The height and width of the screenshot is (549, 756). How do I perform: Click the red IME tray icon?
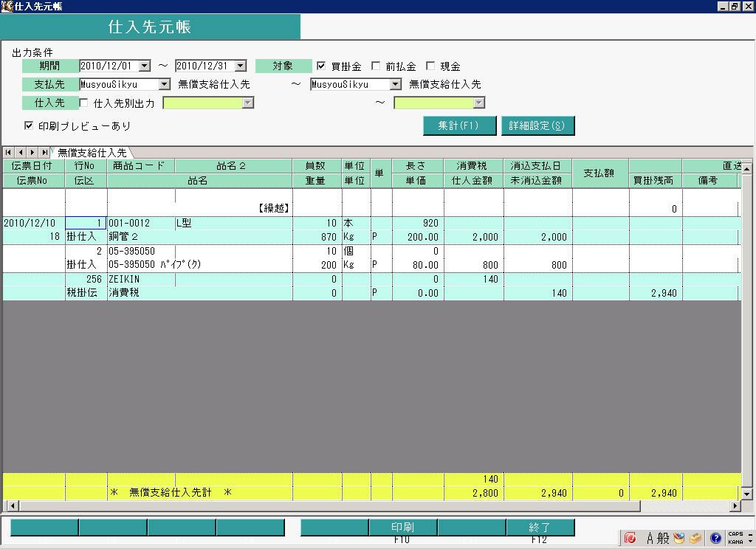pos(630,538)
